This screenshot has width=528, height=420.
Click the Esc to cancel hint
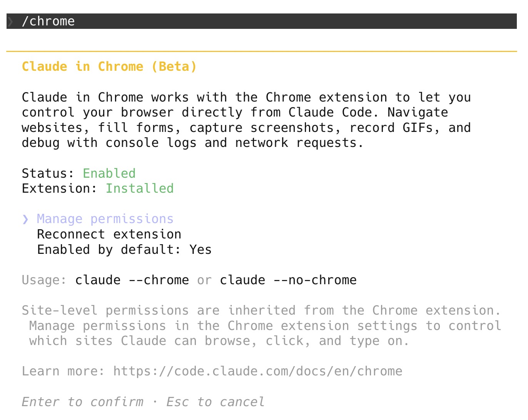coord(215,402)
